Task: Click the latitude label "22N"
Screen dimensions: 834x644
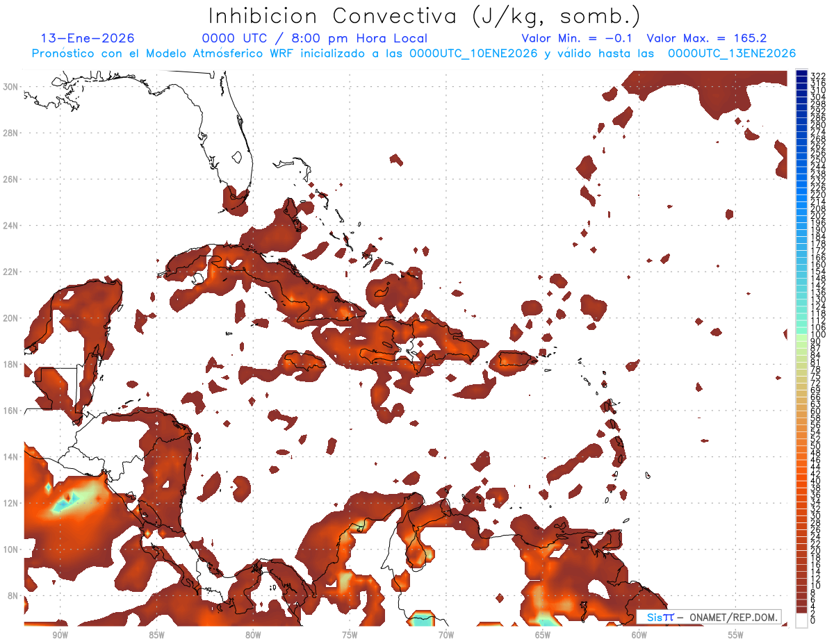Action: point(11,272)
